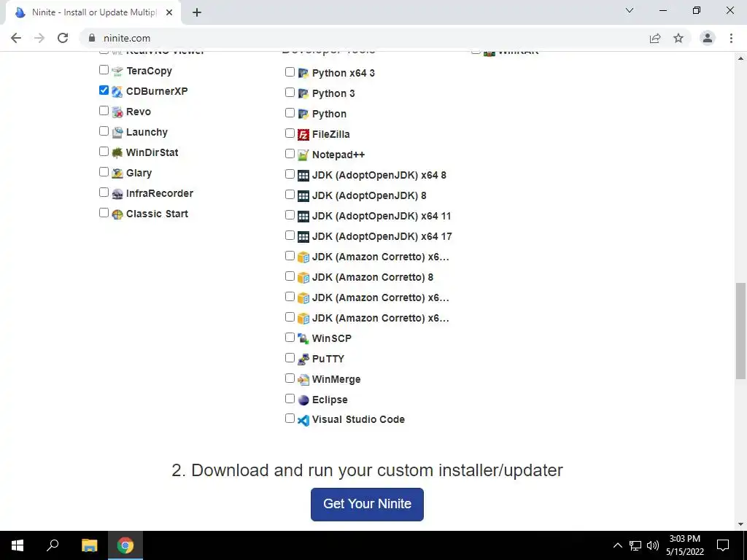
Task: Check the Visual Studio Code checkbox
Action: click(290, 418)
